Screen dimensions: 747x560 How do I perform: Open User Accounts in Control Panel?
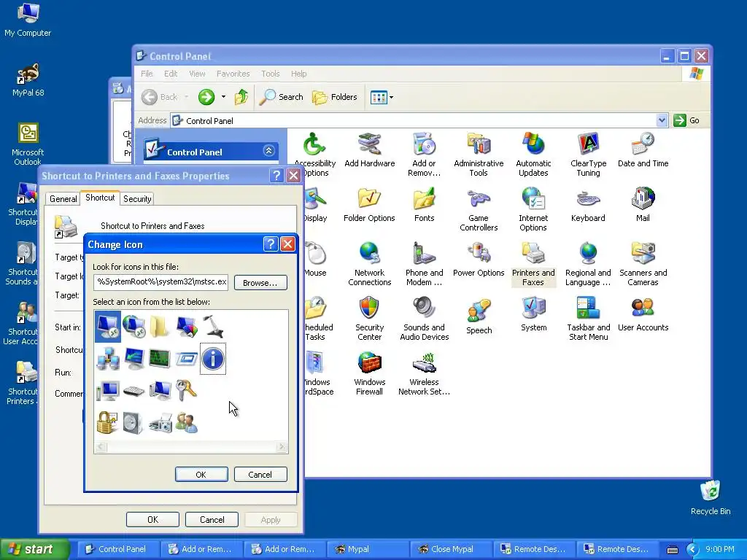[x=643, y=314]
